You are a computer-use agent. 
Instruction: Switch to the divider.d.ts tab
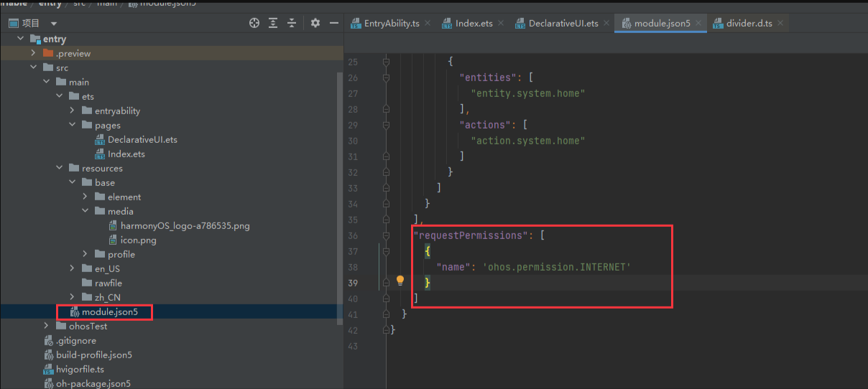point(749,23)
